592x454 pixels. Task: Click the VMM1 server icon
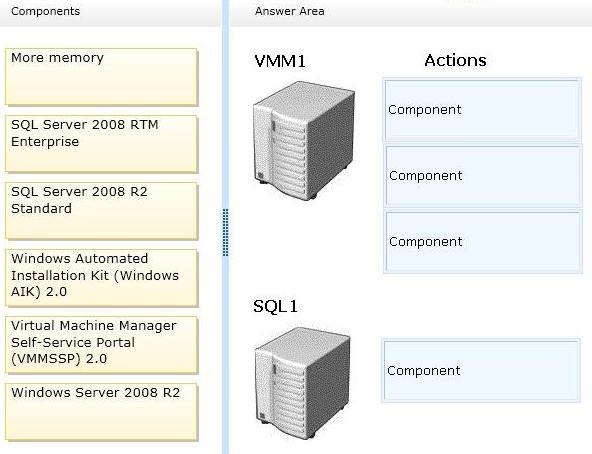click(304, 140)
